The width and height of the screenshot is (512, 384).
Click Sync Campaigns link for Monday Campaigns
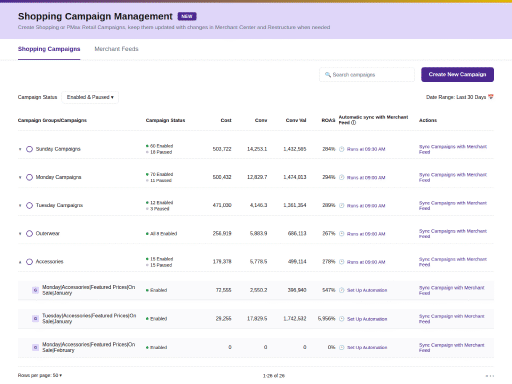pyautogui.click(x=453, y=177)
